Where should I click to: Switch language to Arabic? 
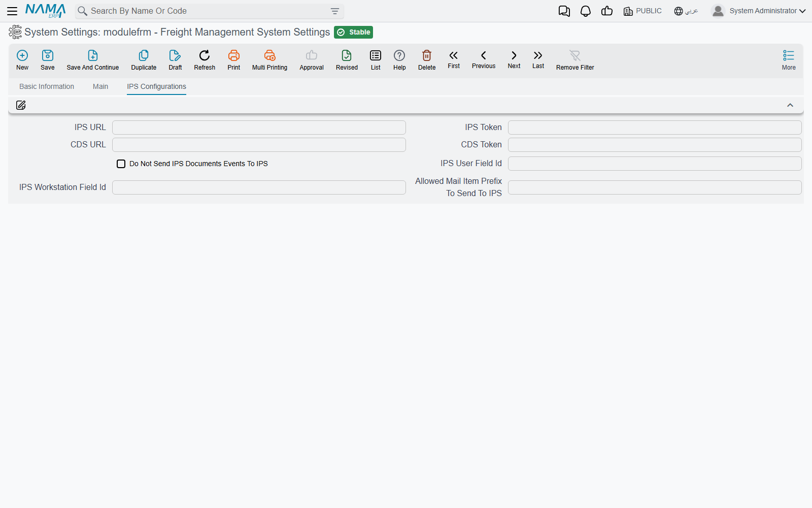(686, 11)
